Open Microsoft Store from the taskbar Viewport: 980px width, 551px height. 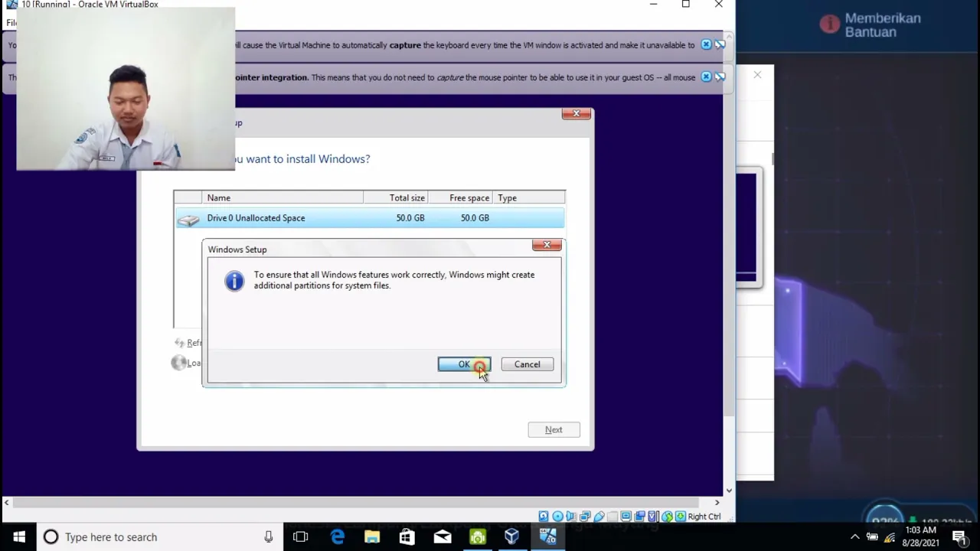coord(407,537)
